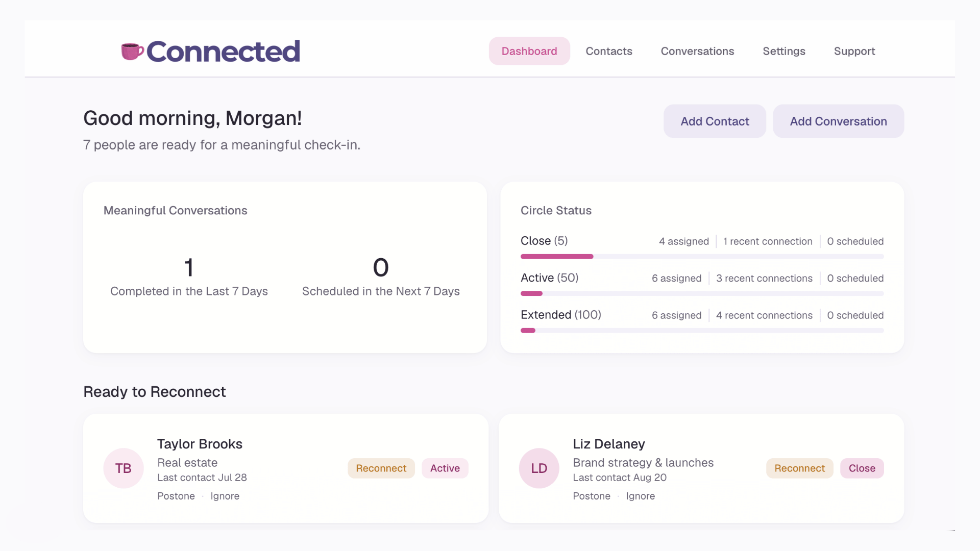Ignore Taylor Brooks reminder
Image resolution: width=980 pixels, height=551 pixels.
coord(225,496)
